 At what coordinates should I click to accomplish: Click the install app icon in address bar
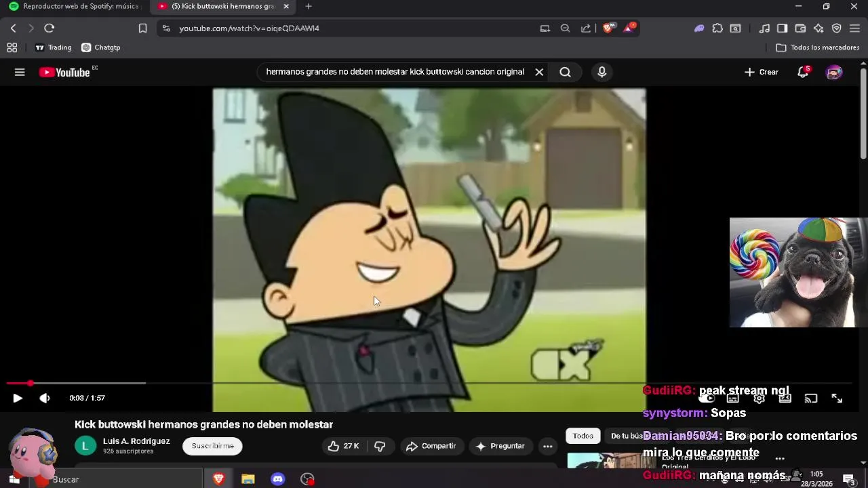click(x=545, y=28)
